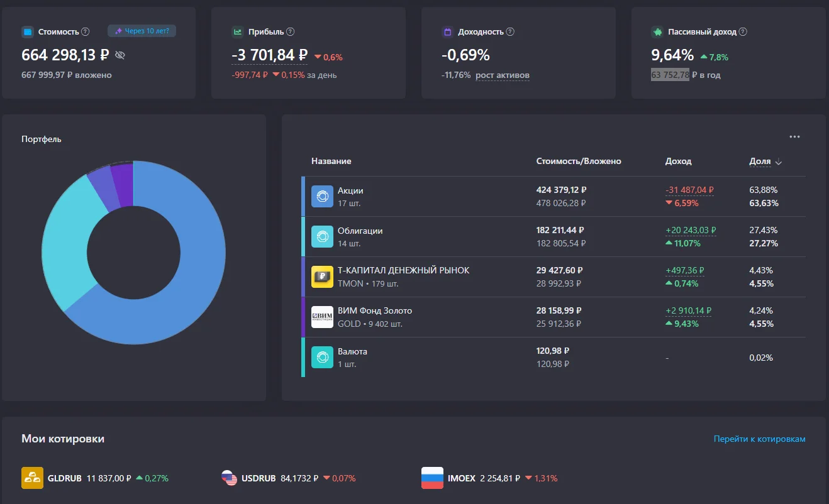The height and width of the screenshot is (504, 829).
Task: Click the GOLD income +2 910,14 ₽
Action: point(688,310)
